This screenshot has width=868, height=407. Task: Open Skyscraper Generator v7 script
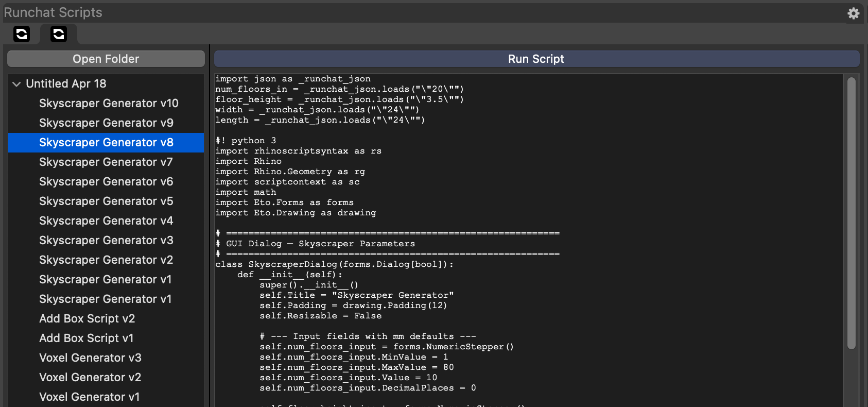pos(106,162)
